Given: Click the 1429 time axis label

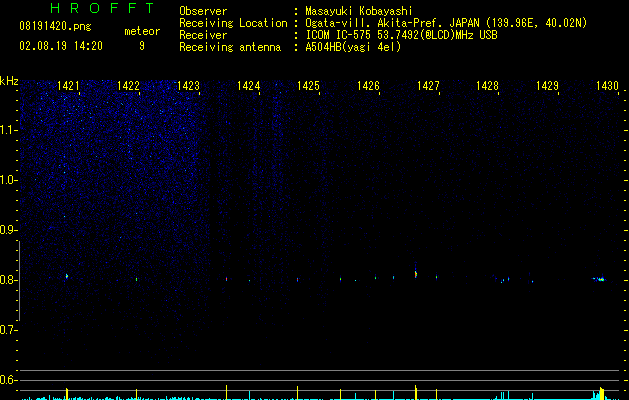Looking at the screenshot, I should pos(548,85).
